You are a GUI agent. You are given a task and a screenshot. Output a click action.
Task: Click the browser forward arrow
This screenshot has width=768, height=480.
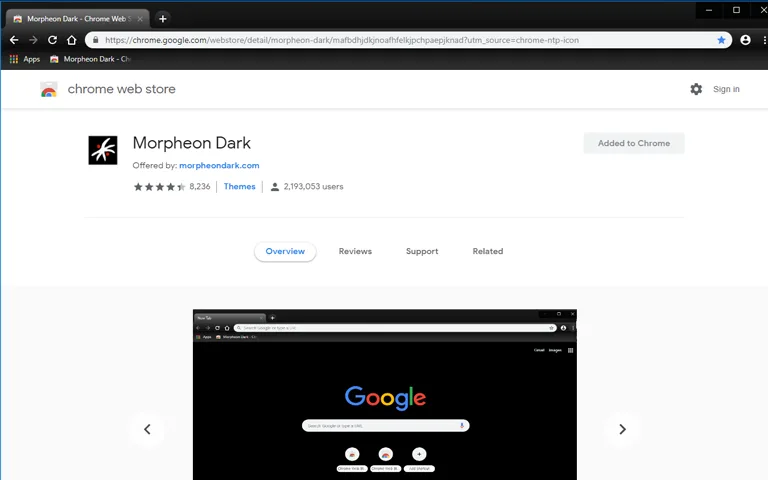pos(33,40)
